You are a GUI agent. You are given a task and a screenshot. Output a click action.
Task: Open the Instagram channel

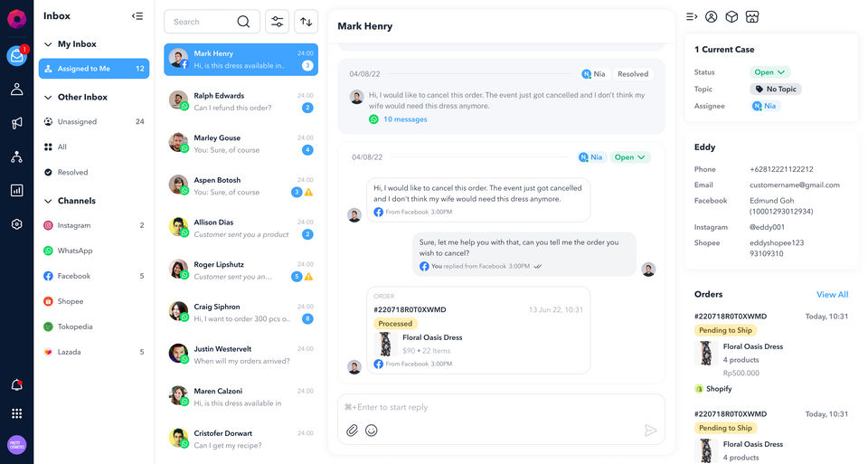(x=94, y=225)
